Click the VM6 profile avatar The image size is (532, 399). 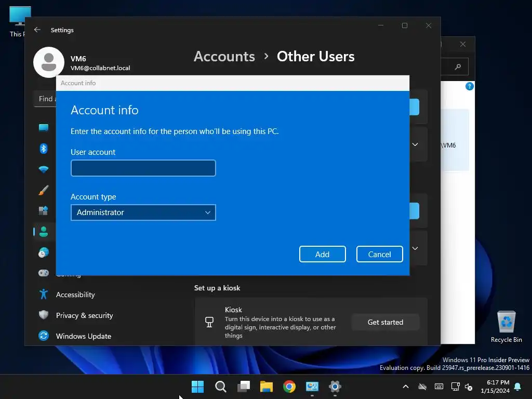[49, 62]
